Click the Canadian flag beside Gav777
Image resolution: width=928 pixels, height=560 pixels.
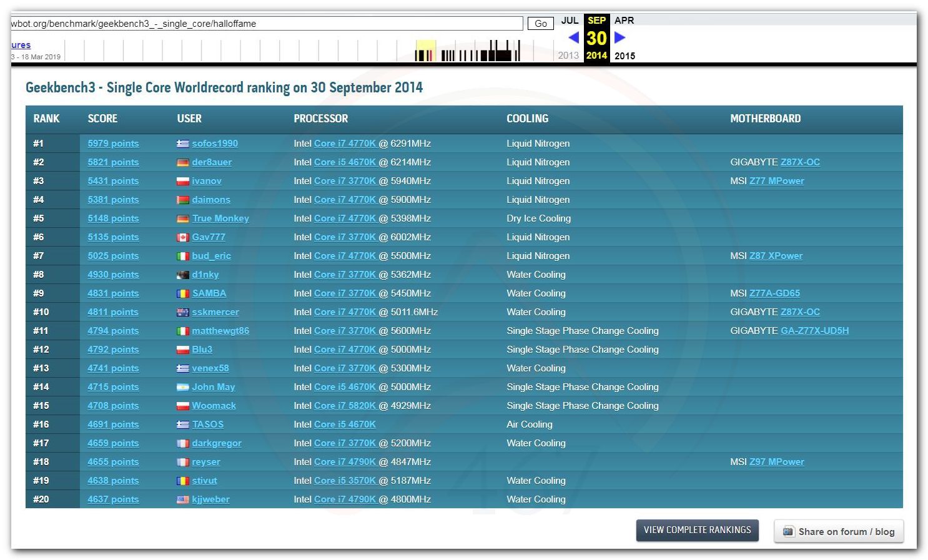tap(182, 237)
